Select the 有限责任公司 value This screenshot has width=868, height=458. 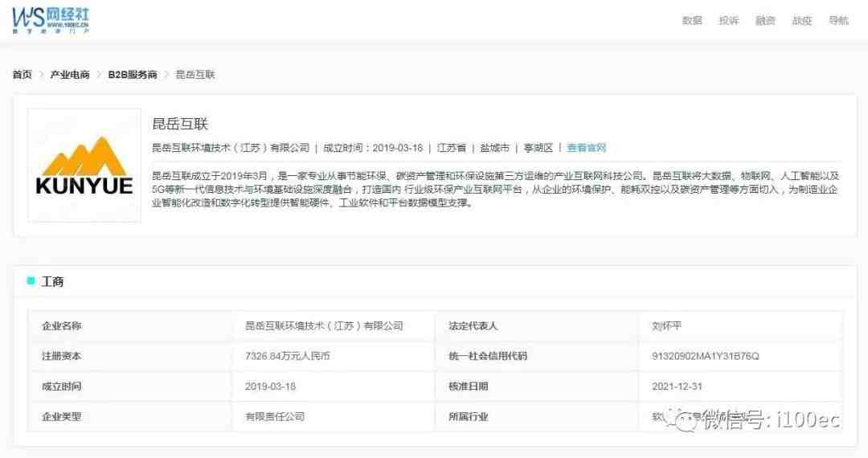(x=275, y=416)
